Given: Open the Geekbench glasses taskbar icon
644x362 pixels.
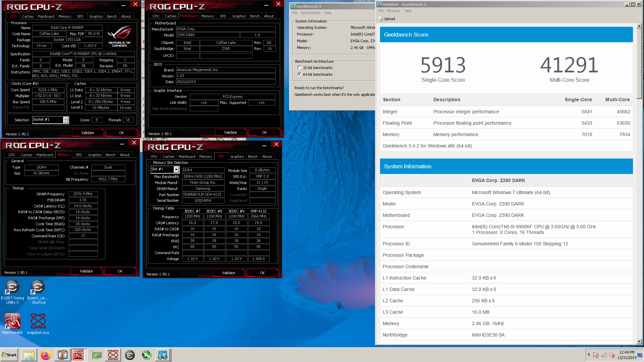Looking at the screenshot, I should (163, 355).
